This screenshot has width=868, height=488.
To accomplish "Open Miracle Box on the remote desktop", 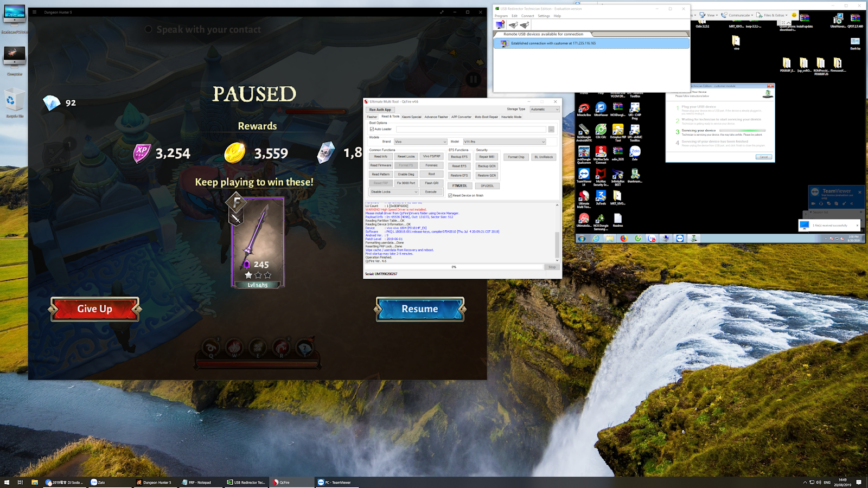I will 584,110.
